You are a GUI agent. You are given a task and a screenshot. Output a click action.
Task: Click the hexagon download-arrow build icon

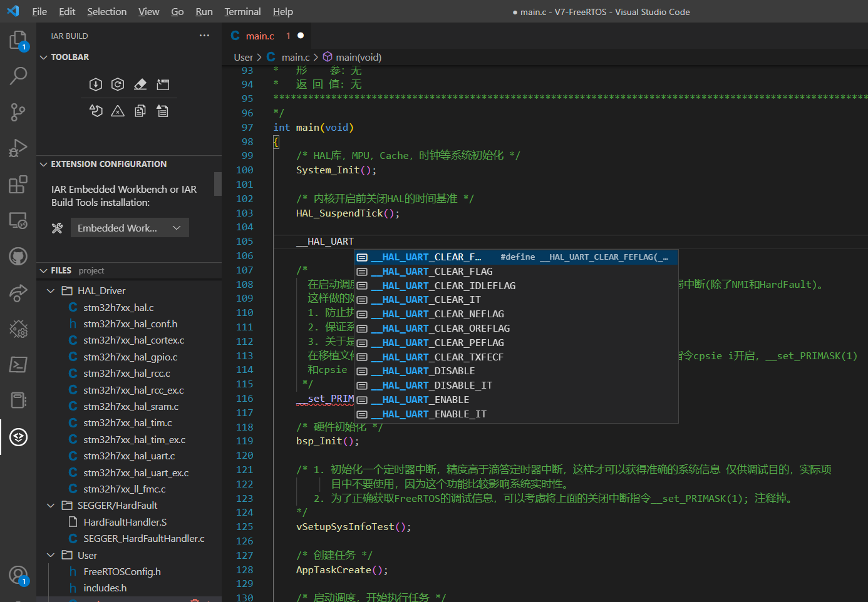(x=96, y=84)
